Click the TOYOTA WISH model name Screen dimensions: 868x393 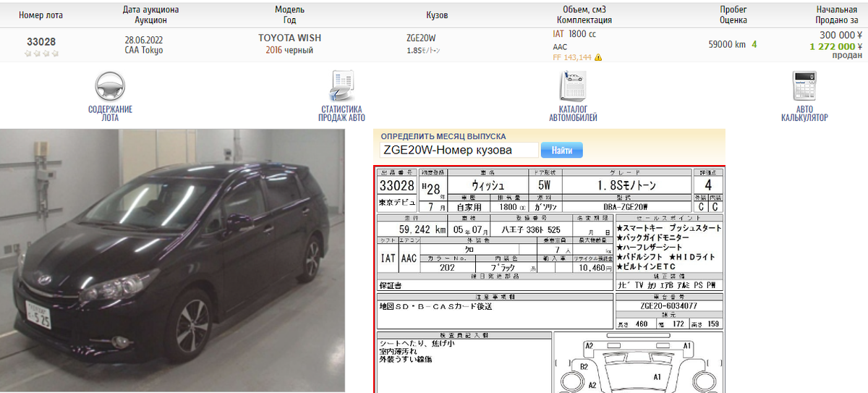tap(289, 38)
